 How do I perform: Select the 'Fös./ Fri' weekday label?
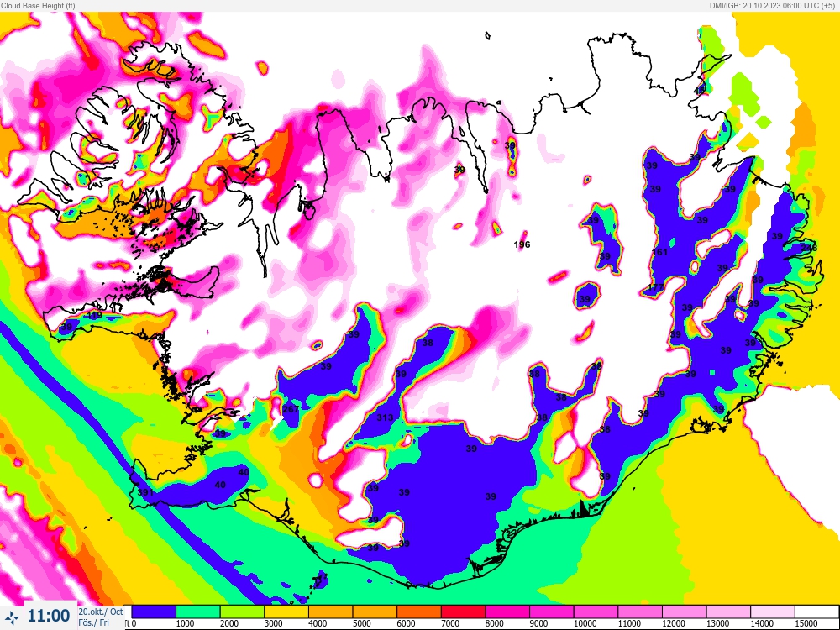coord(94,622)
